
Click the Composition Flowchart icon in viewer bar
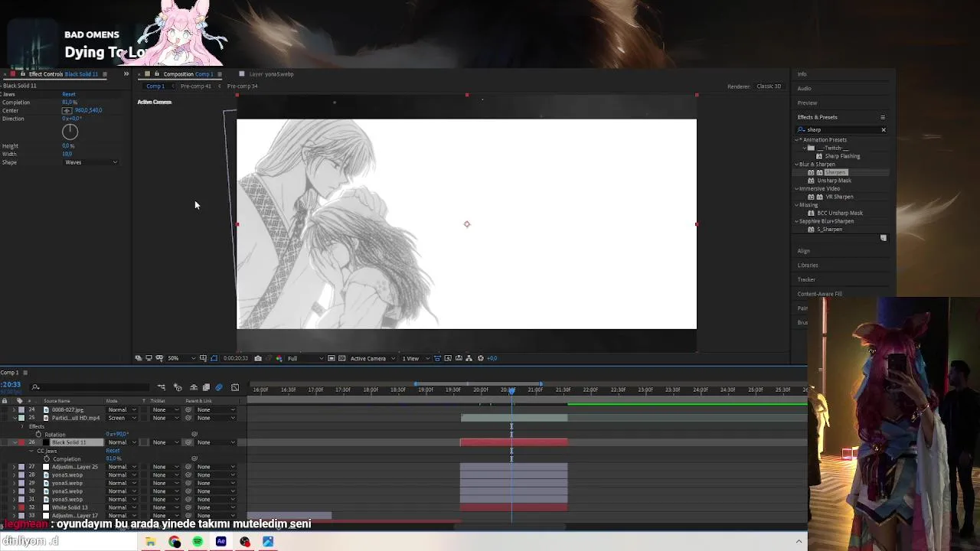pos(469,358)
